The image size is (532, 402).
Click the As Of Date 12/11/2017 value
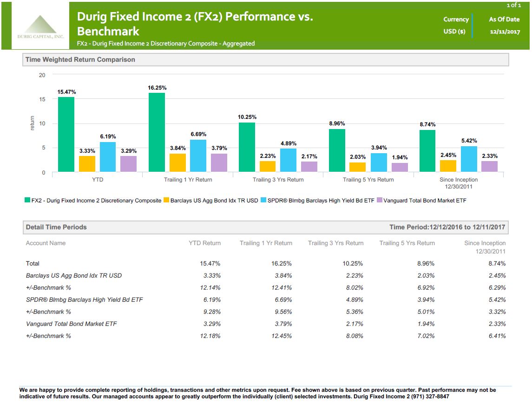point(505,32)
